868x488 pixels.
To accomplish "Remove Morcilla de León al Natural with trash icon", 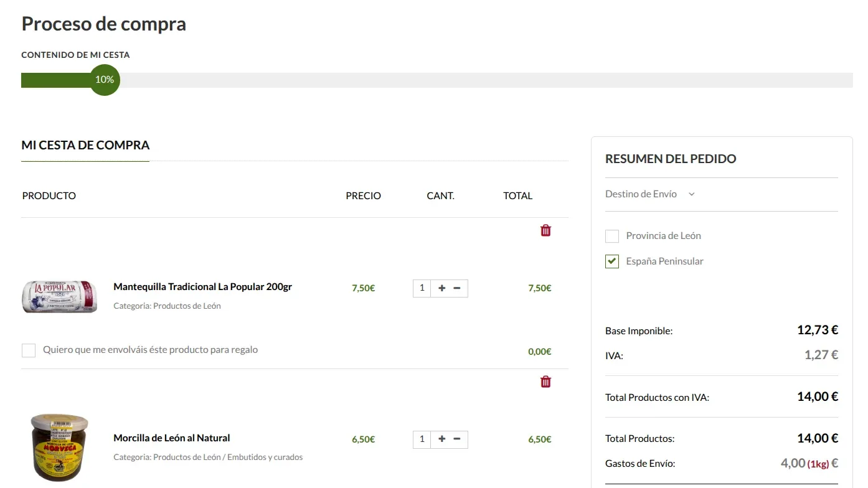I will 545,382.
